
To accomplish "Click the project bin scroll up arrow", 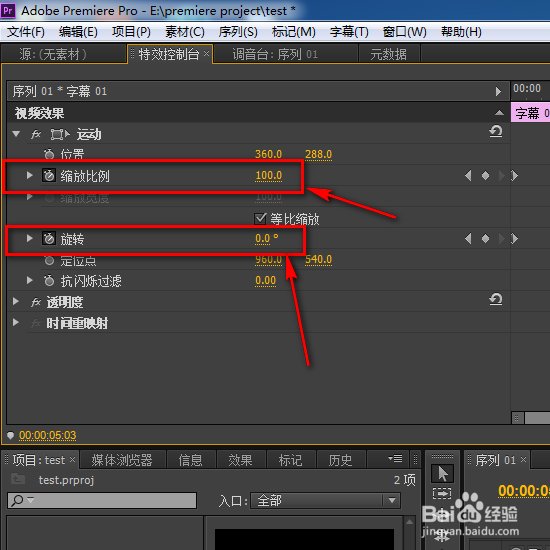I will [409, 522].
